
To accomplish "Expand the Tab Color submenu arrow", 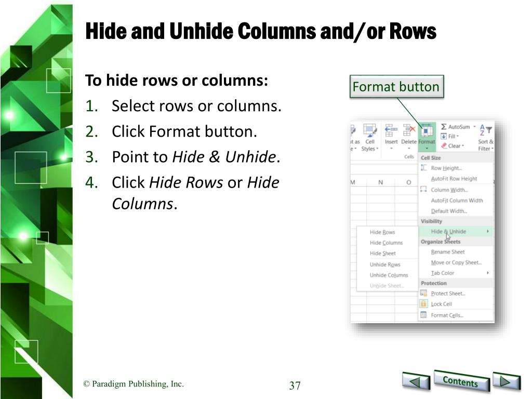I will pyautogui.click(x=487, y=273).
